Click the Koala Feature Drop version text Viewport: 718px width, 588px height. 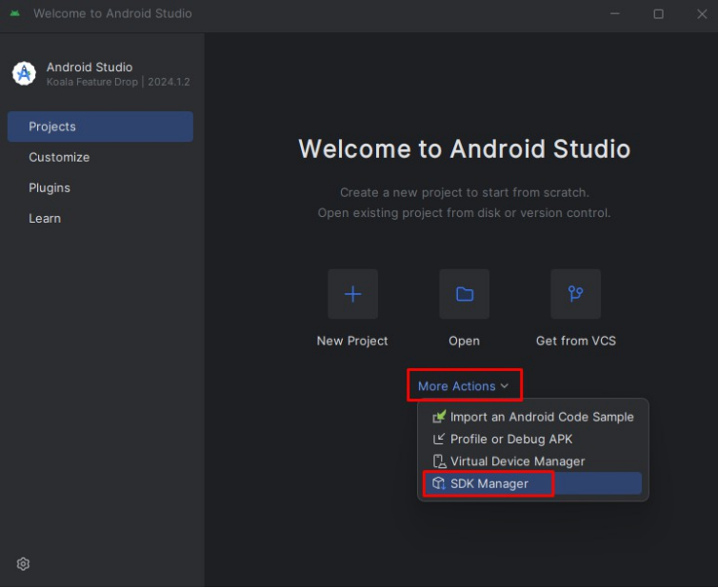[118, 82]
